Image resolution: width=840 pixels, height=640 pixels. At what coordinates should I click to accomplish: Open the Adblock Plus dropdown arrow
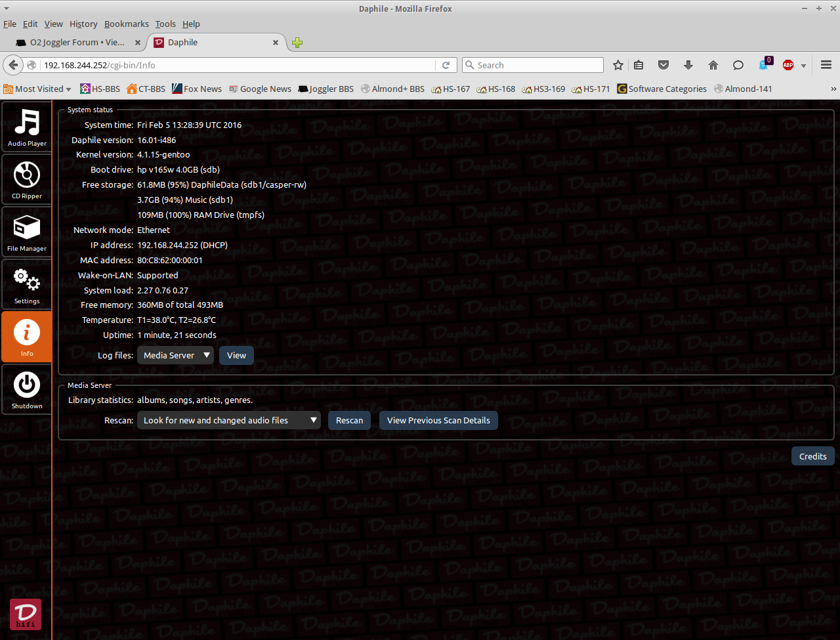(803, 66)
